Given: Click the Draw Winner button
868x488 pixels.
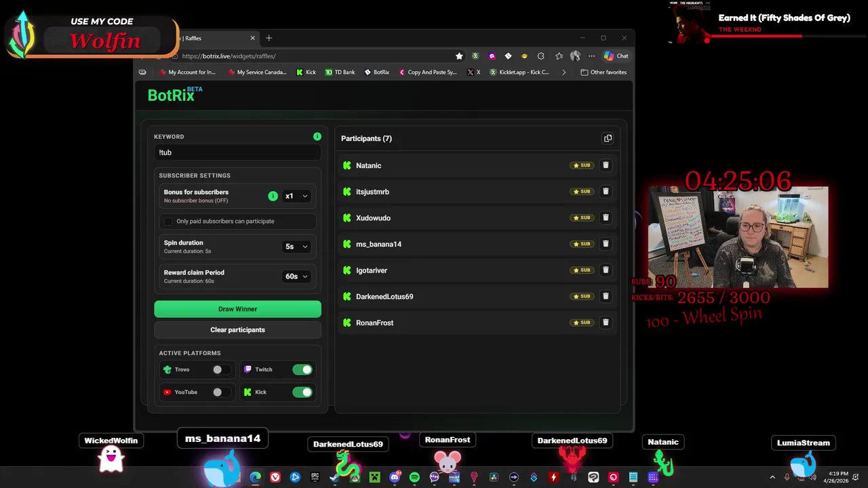Looking at the screenshot, I should tap(237, 309).
